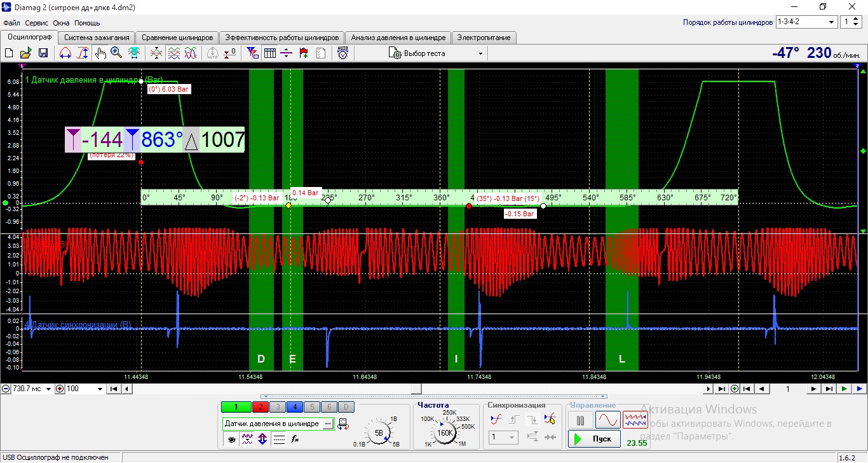This screenshot has height=463, width=868.
Task: Open the Сервис menu
Action: click(x=36, y=22)
